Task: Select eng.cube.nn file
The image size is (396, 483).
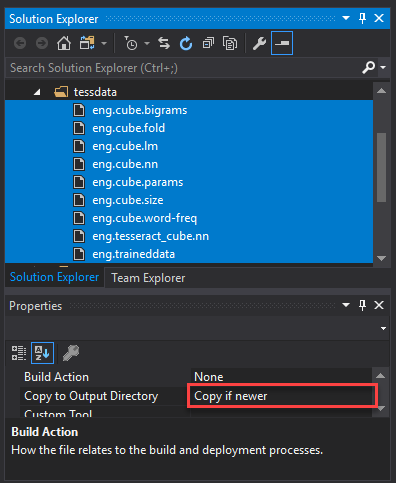Action: [x=125, y=164]
